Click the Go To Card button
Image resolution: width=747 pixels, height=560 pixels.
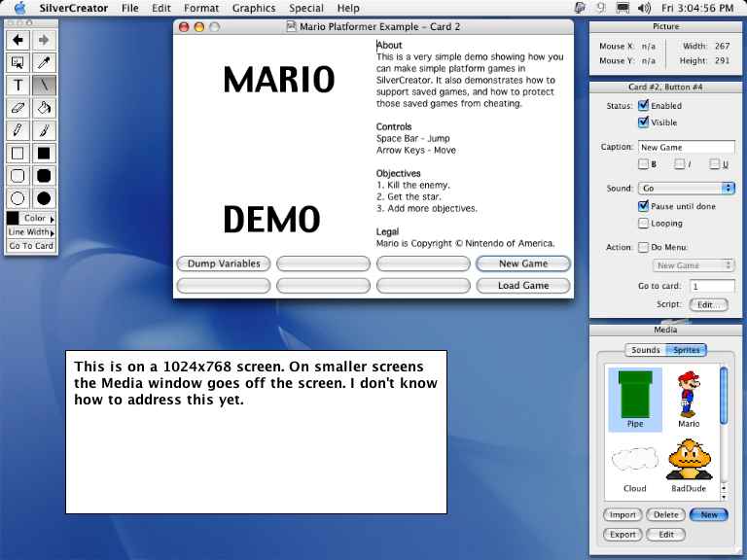31,246
